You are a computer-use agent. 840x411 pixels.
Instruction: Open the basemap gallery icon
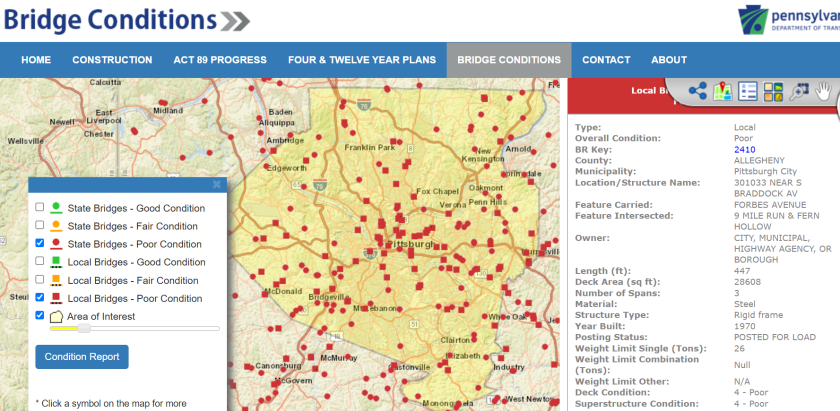point(773,92)
